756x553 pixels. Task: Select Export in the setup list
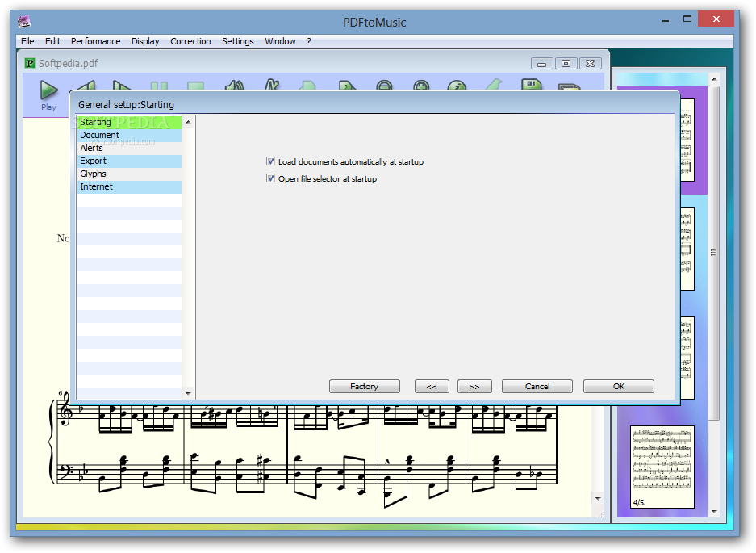[x=129, y=161]
